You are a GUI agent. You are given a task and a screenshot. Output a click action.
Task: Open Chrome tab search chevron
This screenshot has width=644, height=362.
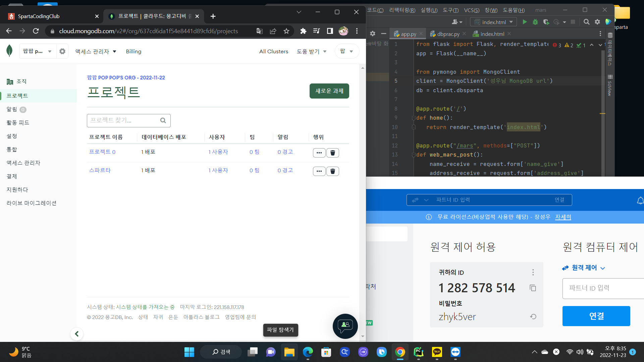click(x=299, y=12)
